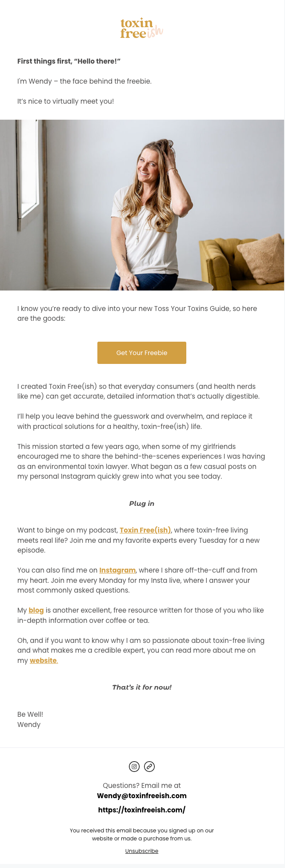Click the "Be Well!" sign-off text
Image resolution: width=285 pixels, height=868 pixels.
(x=30, y=714)
